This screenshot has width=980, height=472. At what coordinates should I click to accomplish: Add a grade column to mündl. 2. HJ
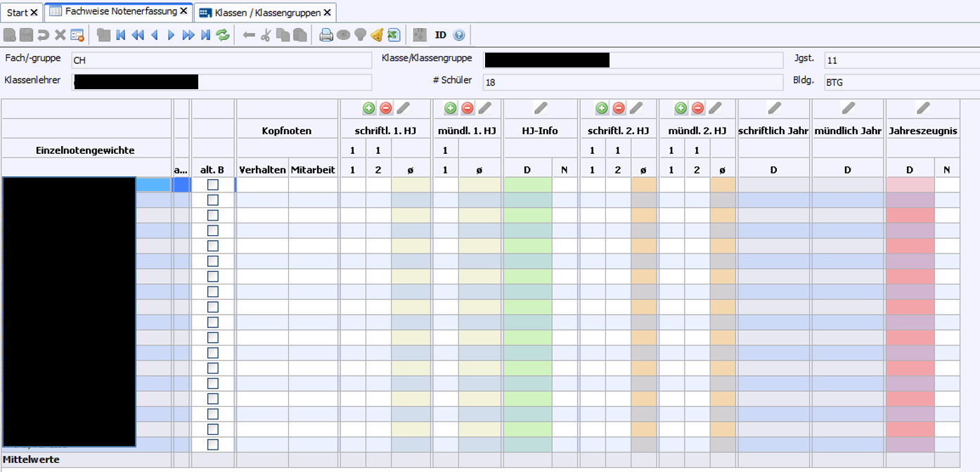681,108
